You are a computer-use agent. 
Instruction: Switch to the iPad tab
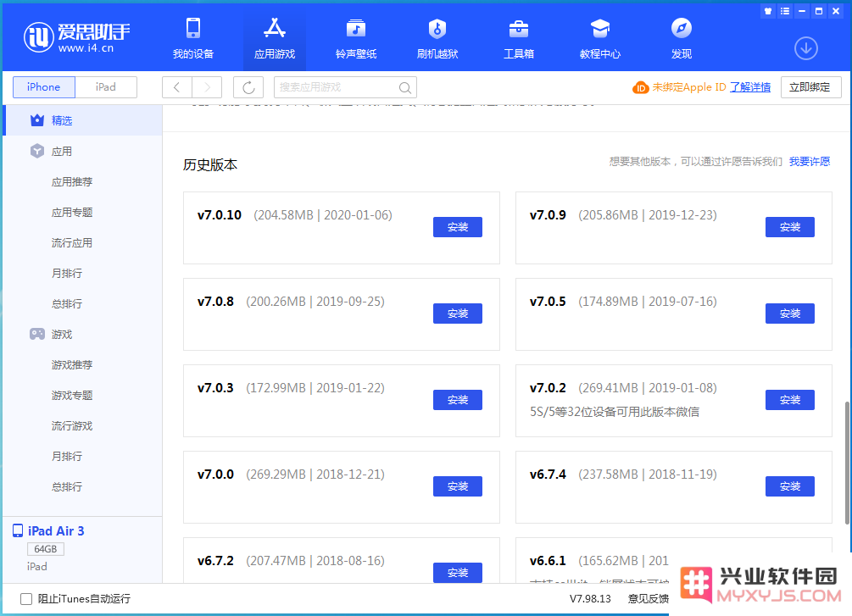pos(106,87)
